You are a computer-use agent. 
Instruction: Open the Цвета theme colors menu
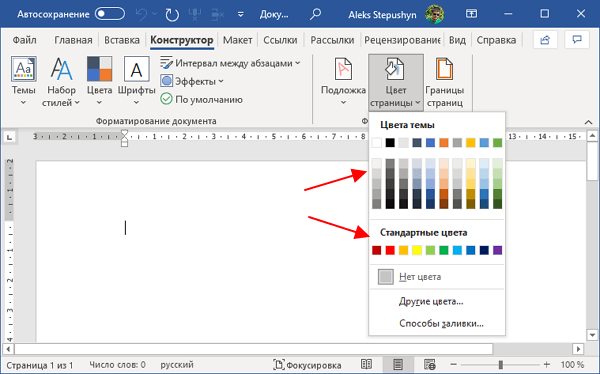[x=99, y=81]
